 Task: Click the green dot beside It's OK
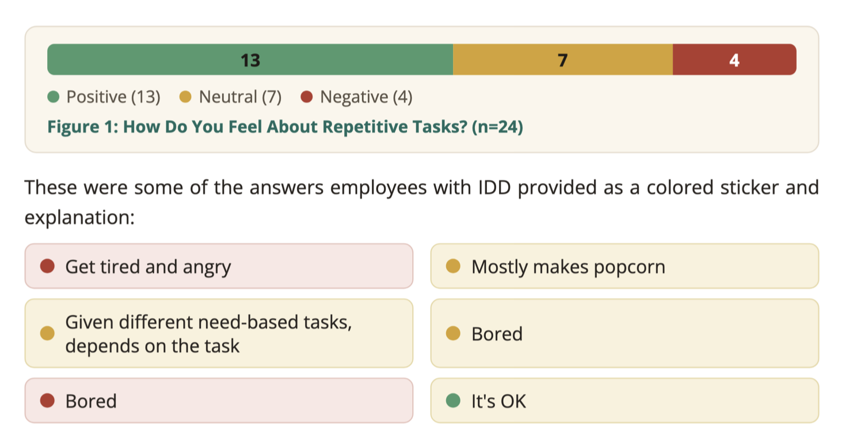[454, 400]
